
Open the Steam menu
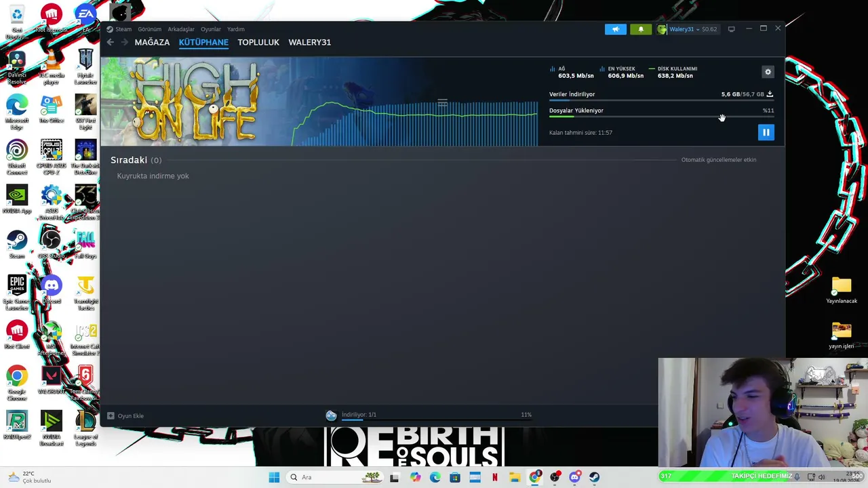pos(123,29)
